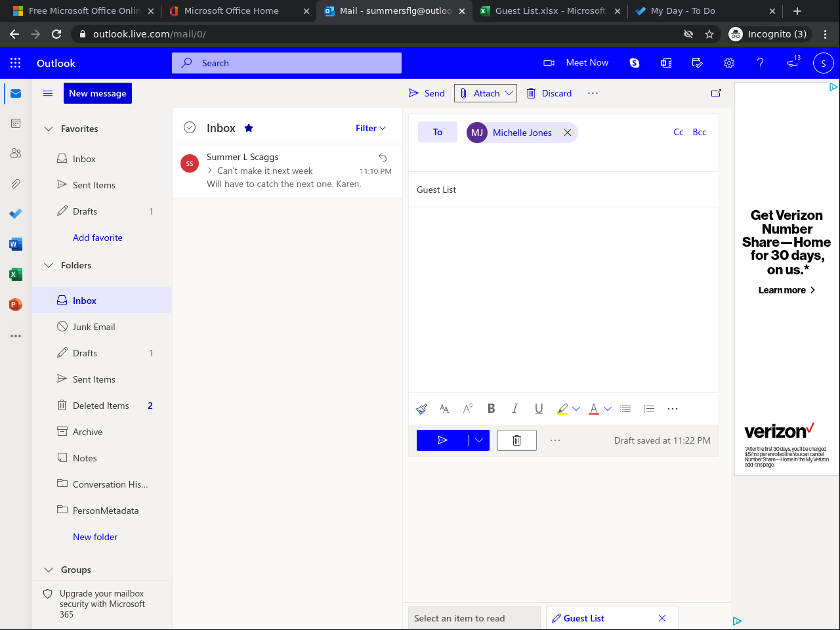The height and width of the screenshot is (630, 840).
Task: Open Settings gear in Outlook header
Action: [729, 63]
